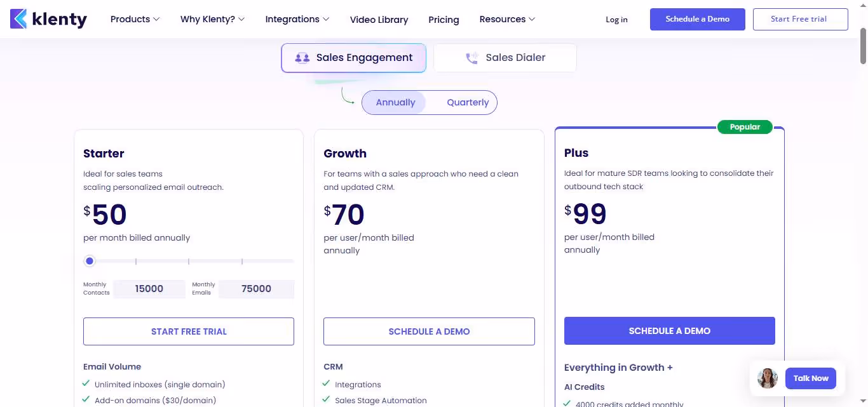Click the chat agent avatar photo
Viewport: 868px width, 407px height.
768,378
